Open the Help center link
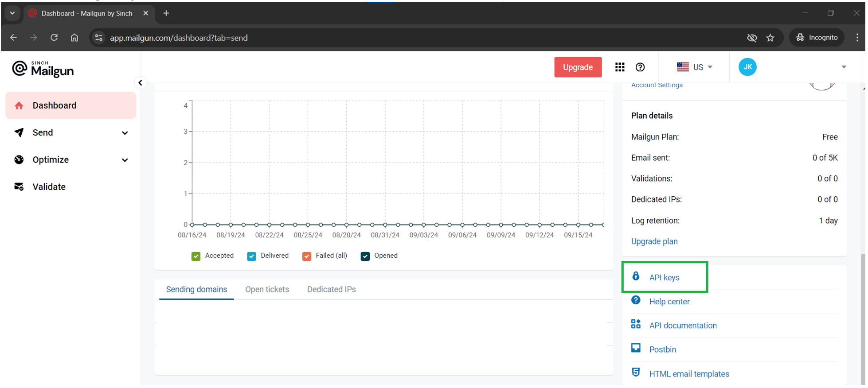This screenshot has width=868, height=388. tap(669, 302)
